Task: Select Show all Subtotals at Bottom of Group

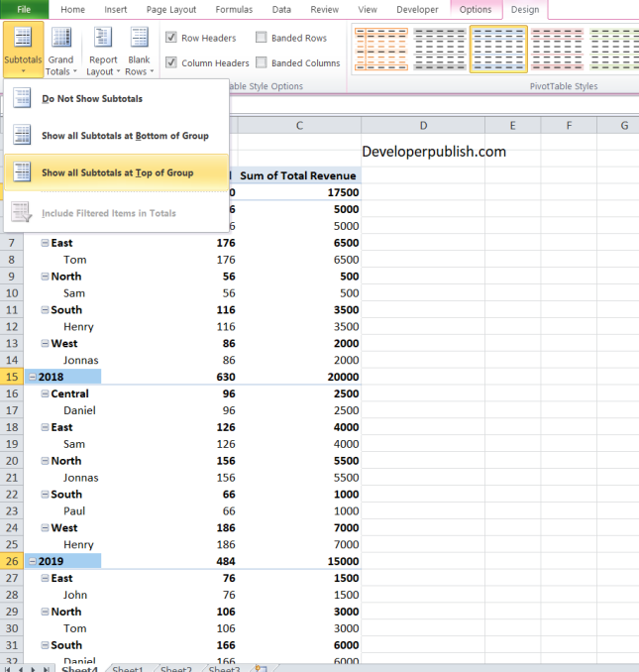Action: point(124,136)
